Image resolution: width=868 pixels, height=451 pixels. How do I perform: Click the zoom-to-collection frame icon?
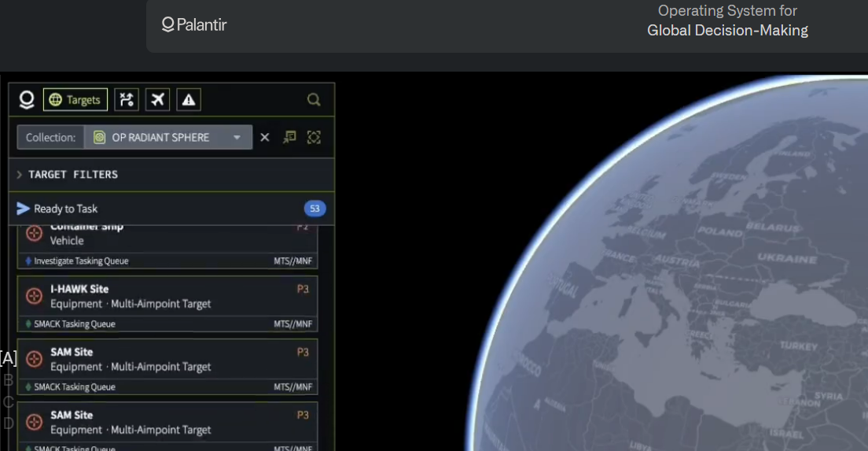314,138
